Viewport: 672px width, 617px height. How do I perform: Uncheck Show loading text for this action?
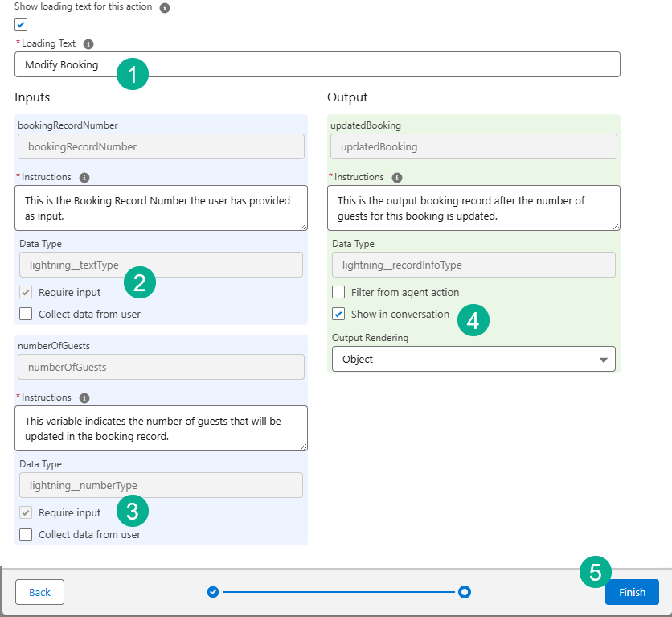(21, 24)
